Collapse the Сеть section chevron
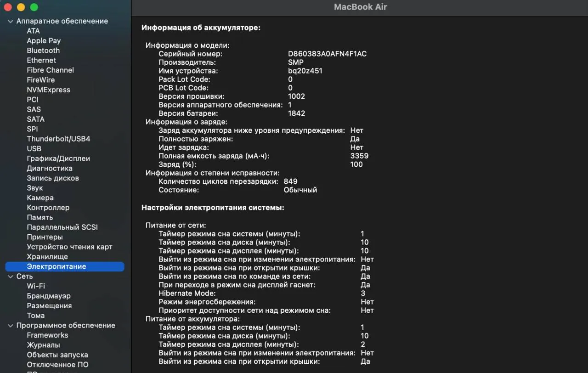Image resolution: width=588 pixels, height=373 pixels. [x=10, y=277]
